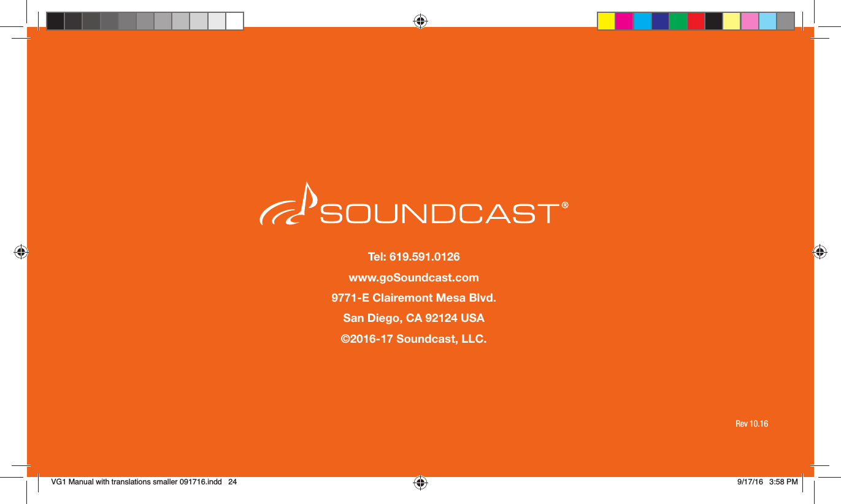Pick the pink swatch in color bar
The image size is (841, 504).
[x=750, y=21]
